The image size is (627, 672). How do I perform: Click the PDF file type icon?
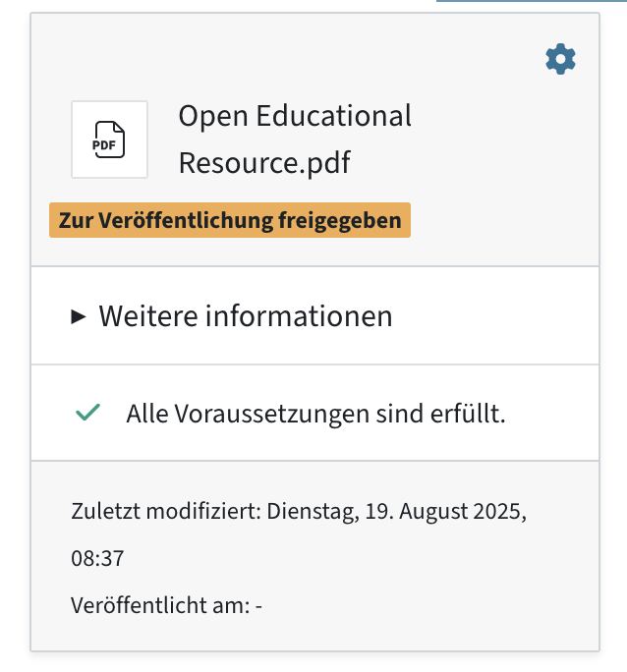click(x=109, y=140)
